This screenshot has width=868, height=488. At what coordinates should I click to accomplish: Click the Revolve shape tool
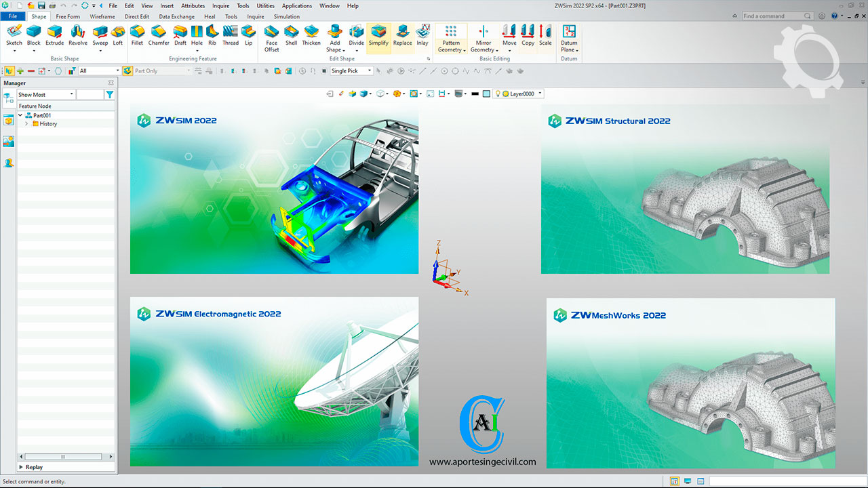tap(78, 35)
